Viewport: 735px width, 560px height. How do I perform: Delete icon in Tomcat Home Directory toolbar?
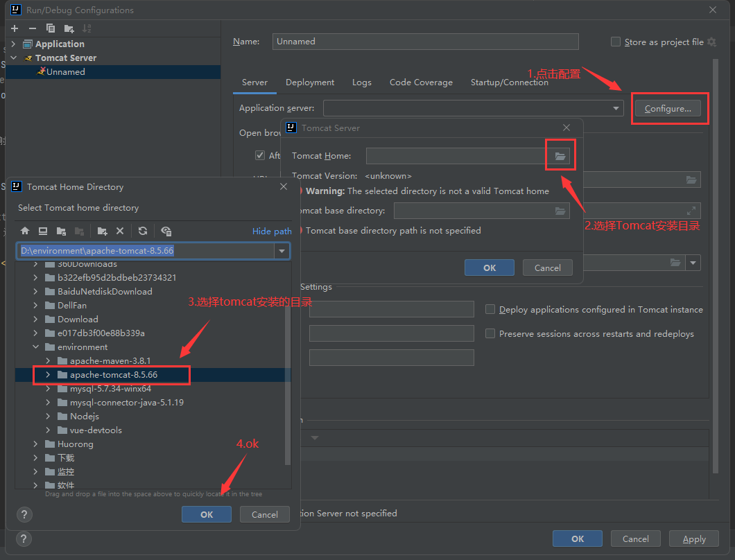(x=120, y=231)
